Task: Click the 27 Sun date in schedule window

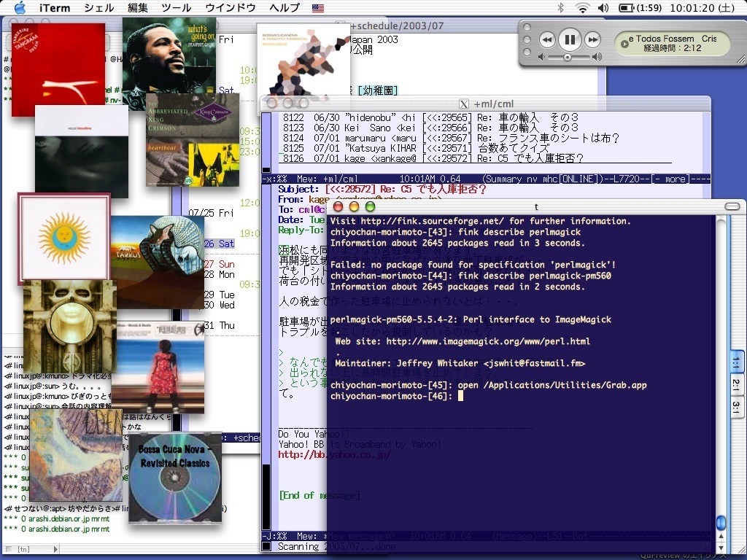Action: tap(219, 264)
